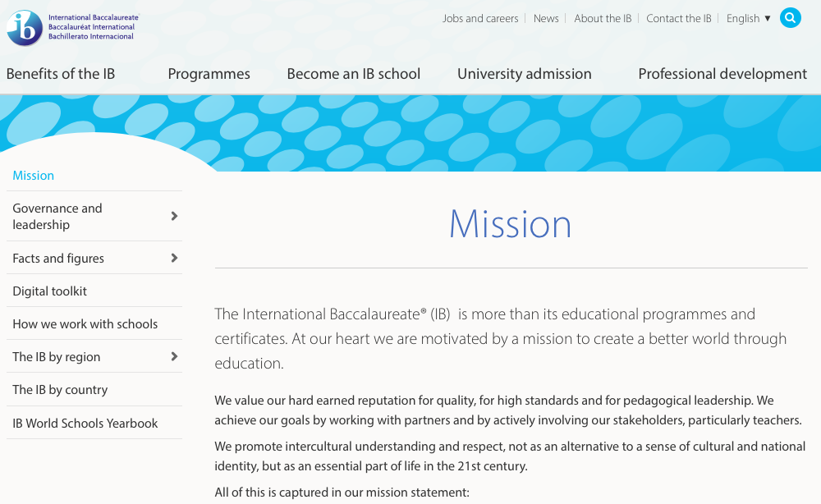The height and width of the screenshot is (504, 821).
Task: Open Become an IB school menu
Action: pos(353,74)
